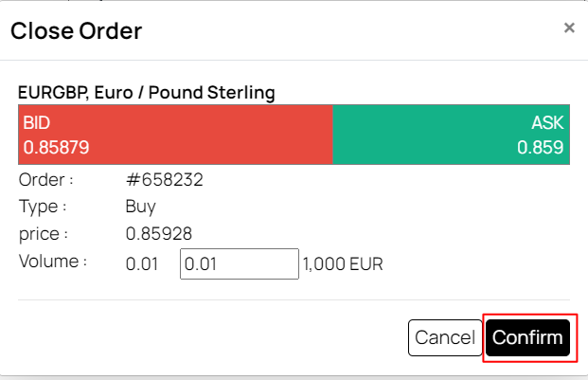588x380 pixels.
Task: Click the EURGBP Euro / Pound Sterling heading
Action: pyautogui.click(x=147, y=93)
